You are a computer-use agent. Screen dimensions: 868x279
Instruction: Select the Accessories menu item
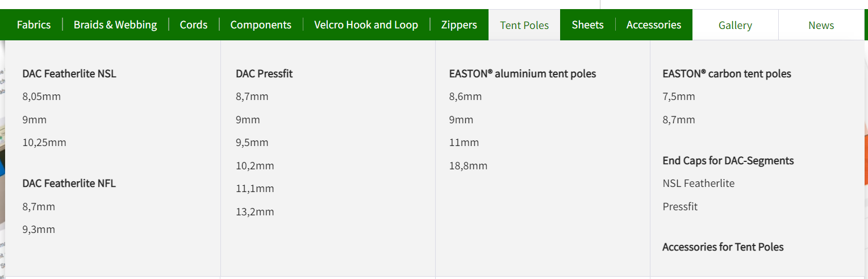click(654, 25)
